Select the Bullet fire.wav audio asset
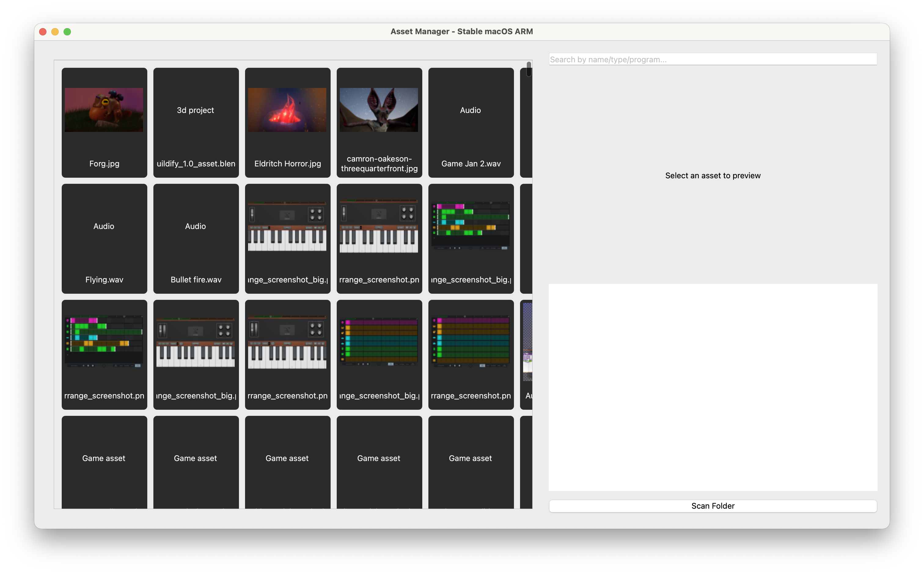The height and width of the screenshot is (574, 924). click(196, 238)
